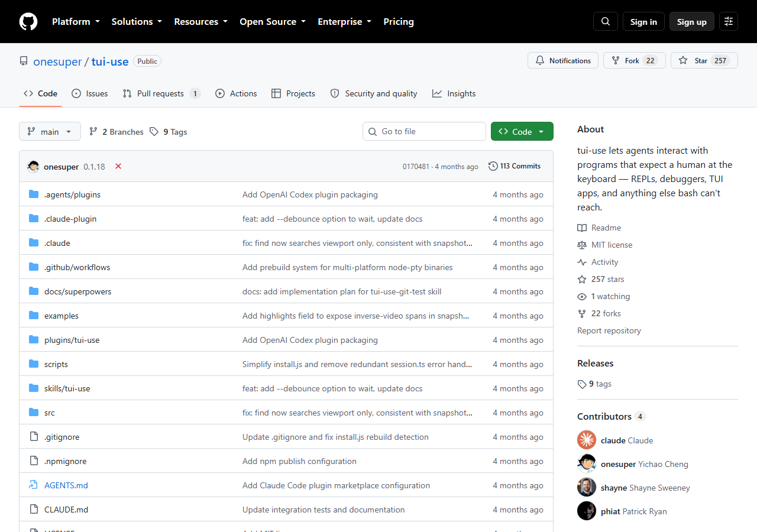Expand the Resources menu

coord(200,22)
